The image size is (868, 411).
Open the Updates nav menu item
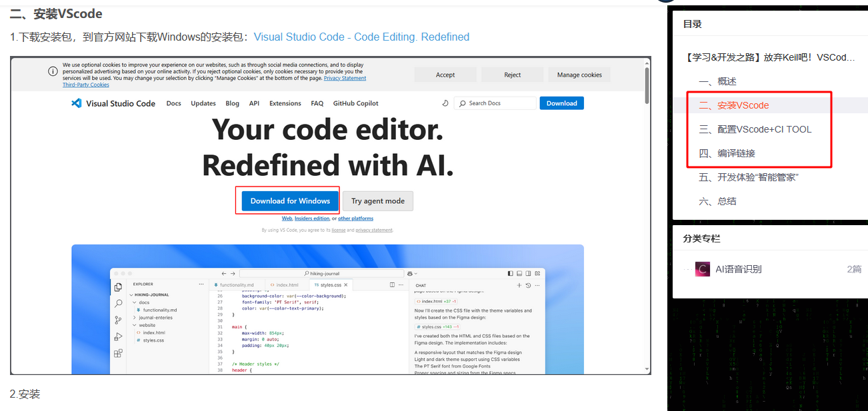[x=203, y=103]
